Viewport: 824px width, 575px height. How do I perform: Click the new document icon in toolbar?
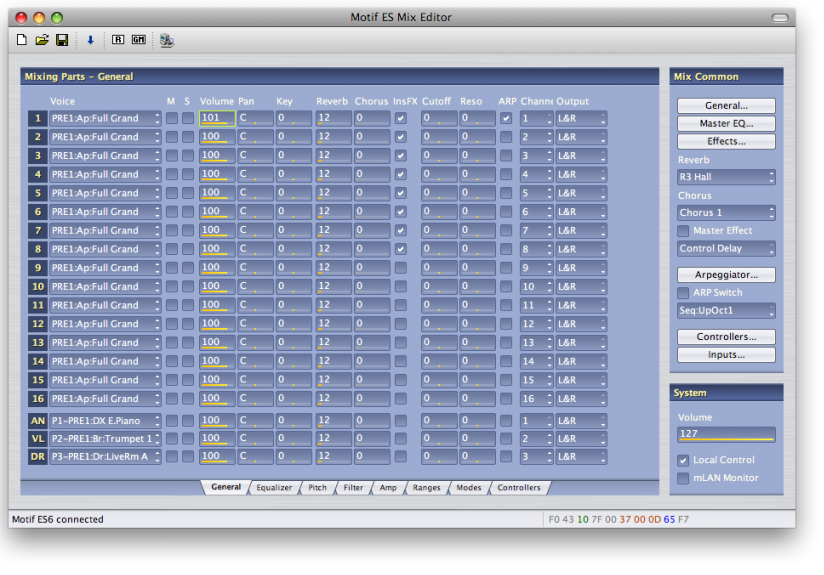point(22,40)
